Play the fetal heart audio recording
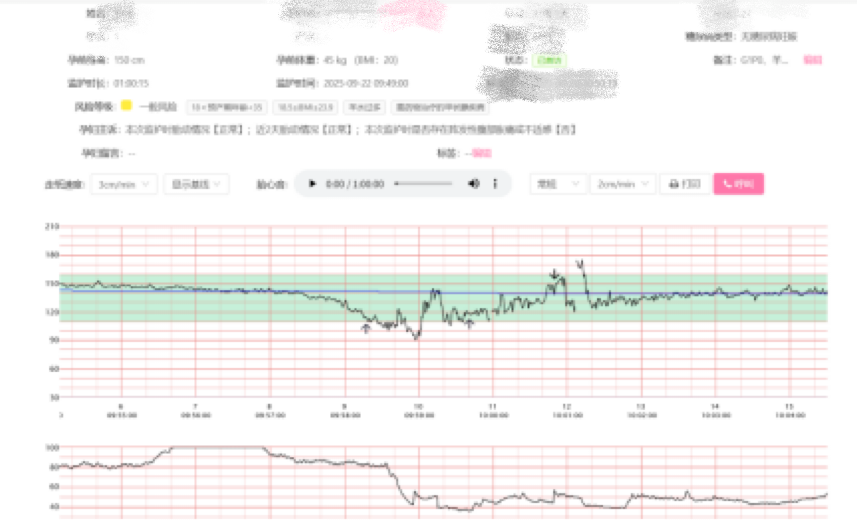The height and width of the screenshot is (520, 857). (313, 185)
